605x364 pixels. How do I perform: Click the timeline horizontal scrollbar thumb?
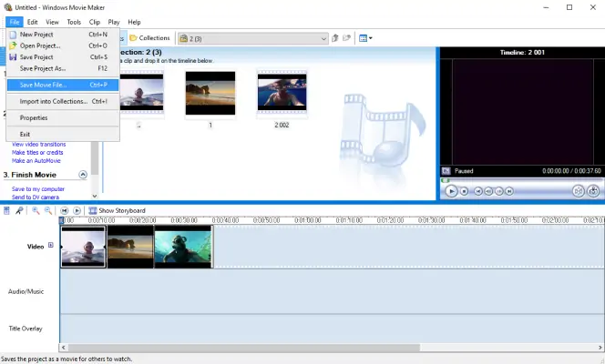[244, 348]
